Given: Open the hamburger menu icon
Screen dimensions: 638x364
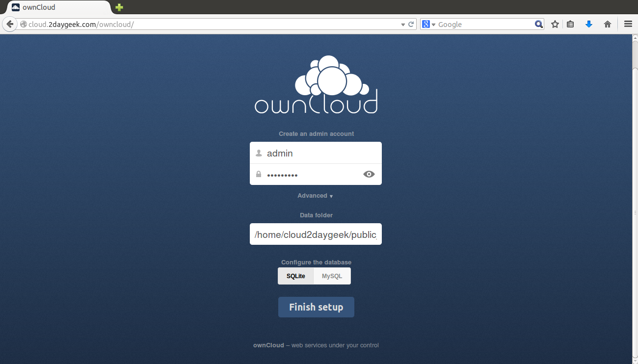Looking at the screenshot, I should (628, 24).
